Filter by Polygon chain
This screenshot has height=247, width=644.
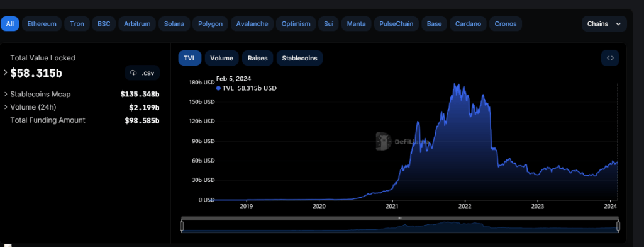210,24
